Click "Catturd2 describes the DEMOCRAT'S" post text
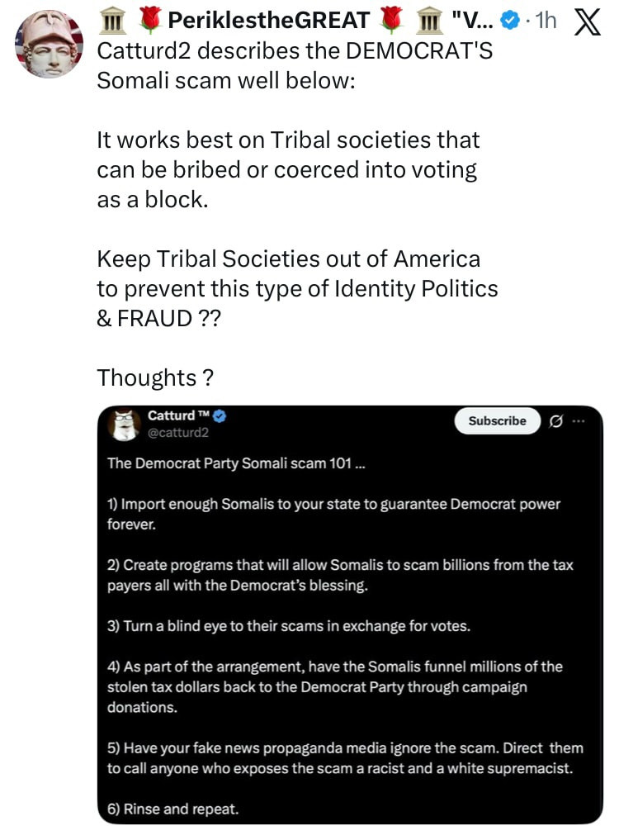Screen dimensions: 619x840 295,51
